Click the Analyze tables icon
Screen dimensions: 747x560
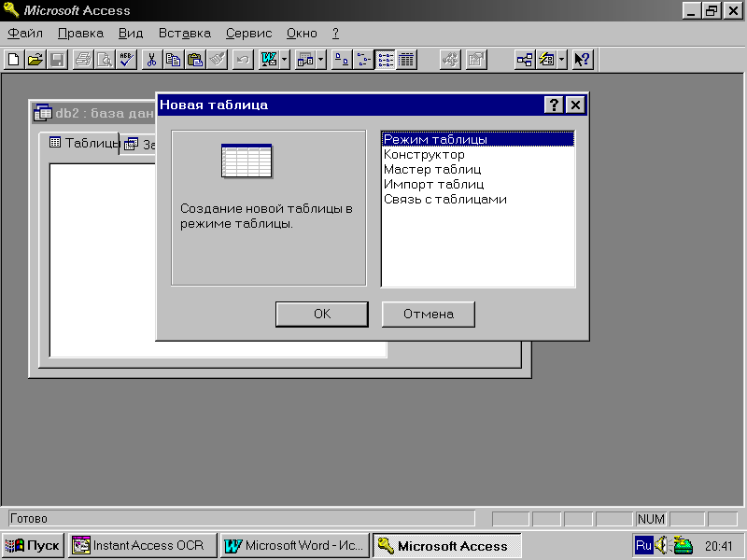[x=305, y=60]
